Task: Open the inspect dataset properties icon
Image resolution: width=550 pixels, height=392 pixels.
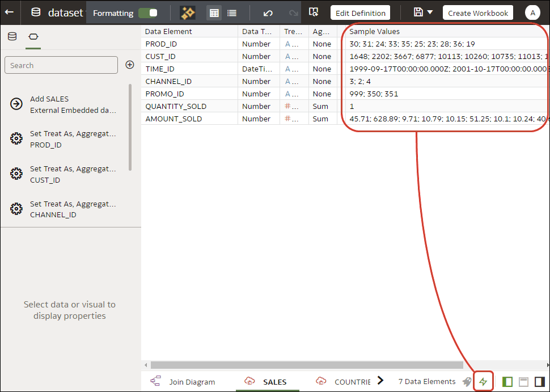Action: coord(313,12)
